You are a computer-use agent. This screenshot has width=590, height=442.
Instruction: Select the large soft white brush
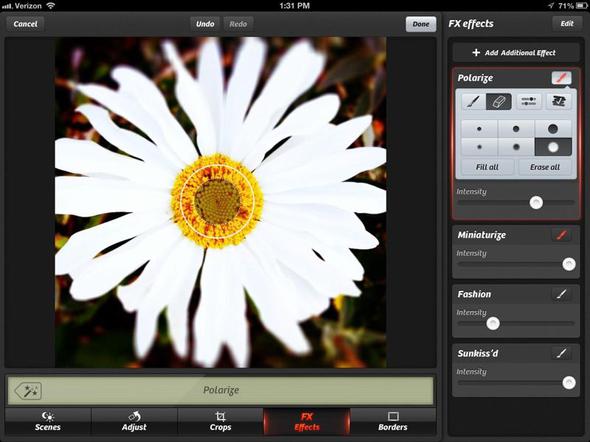553,147
